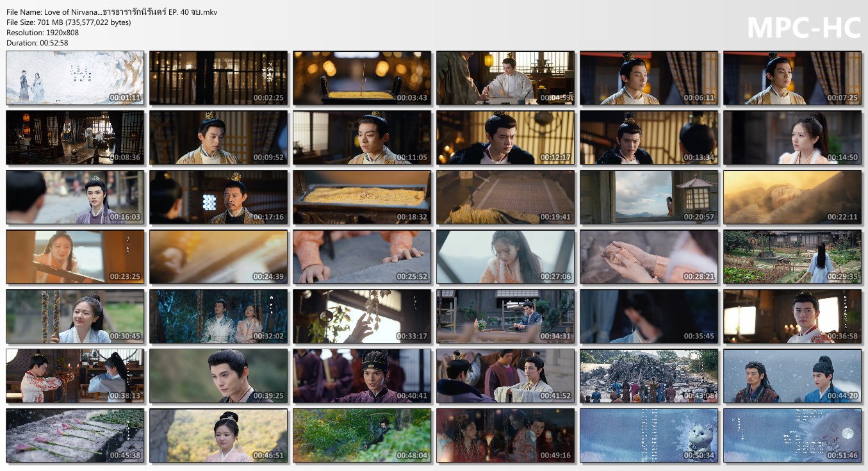The width and height of the screenshot is (868, 471).
Task: Pick the frame stamped 00:06:11
Action: pyautogui.click(x=649, y=78)
